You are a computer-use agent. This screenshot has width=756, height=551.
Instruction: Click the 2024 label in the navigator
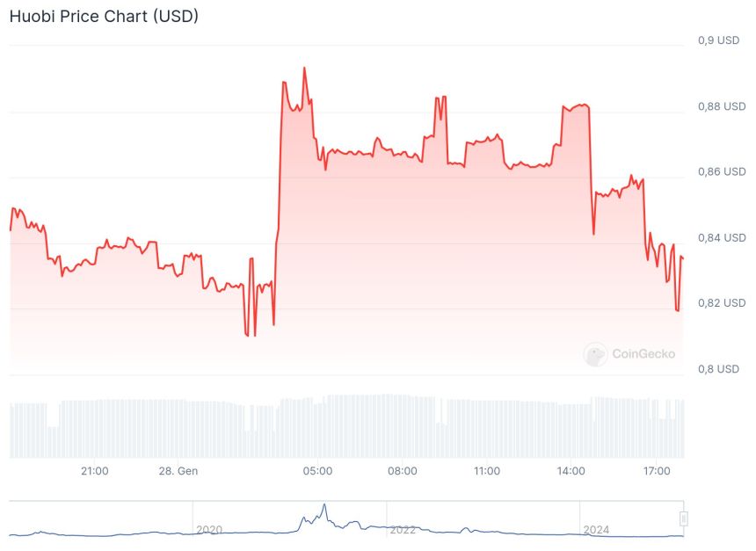click(x=596, y=530)
